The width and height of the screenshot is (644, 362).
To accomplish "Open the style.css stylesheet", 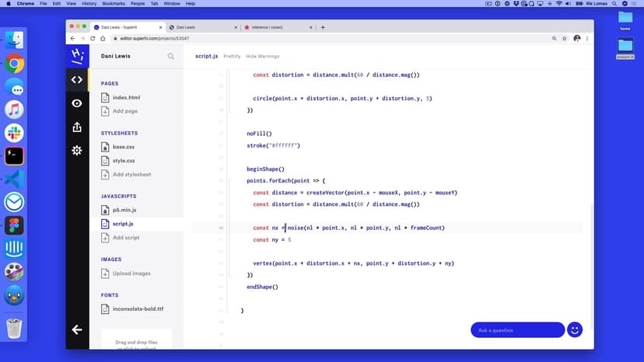I will (123, 161).
